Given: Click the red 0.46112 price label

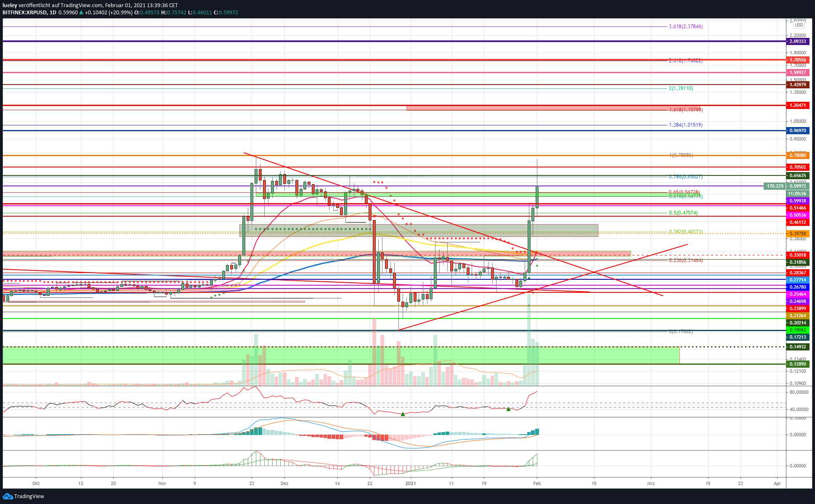Looking at the screenshot, I should 797,222.
